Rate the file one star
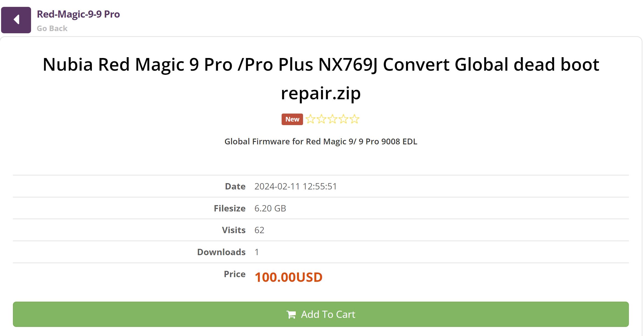 (x=310, y=119)
